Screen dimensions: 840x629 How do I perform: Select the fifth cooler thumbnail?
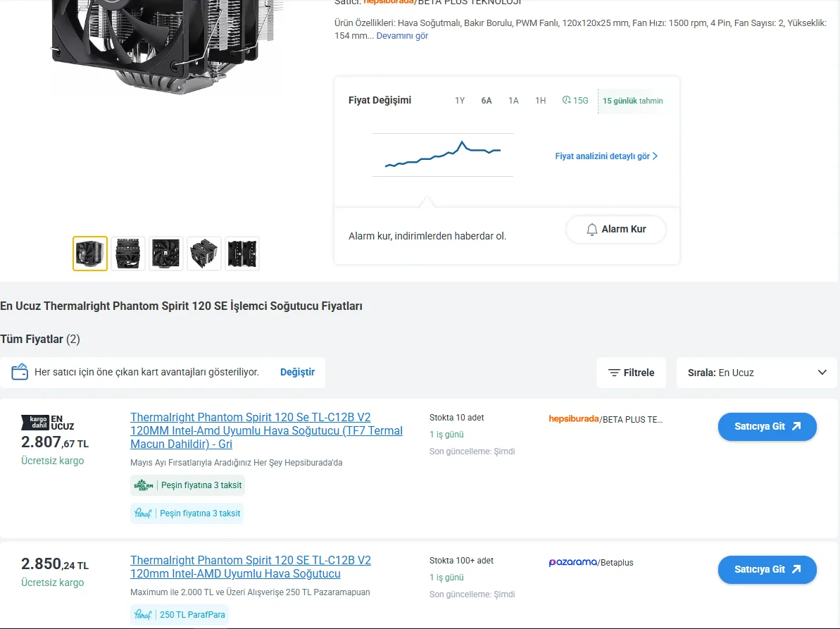point(242,254)
